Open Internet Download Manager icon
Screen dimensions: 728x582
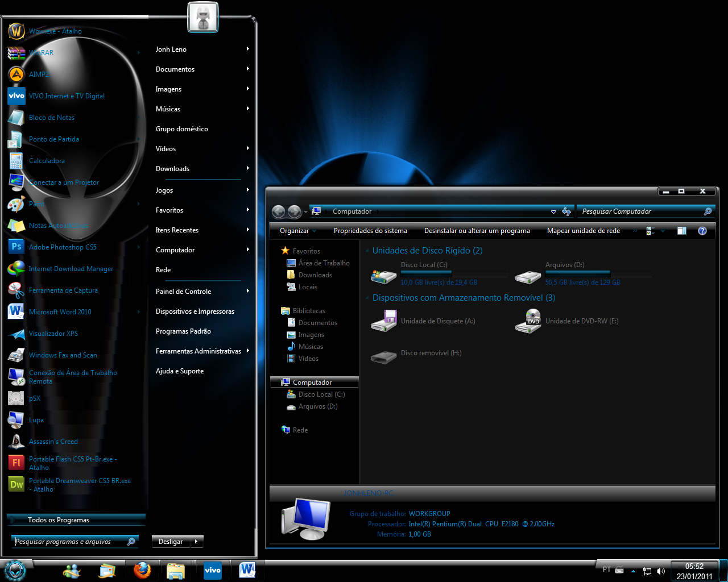[x=16, y=269]
